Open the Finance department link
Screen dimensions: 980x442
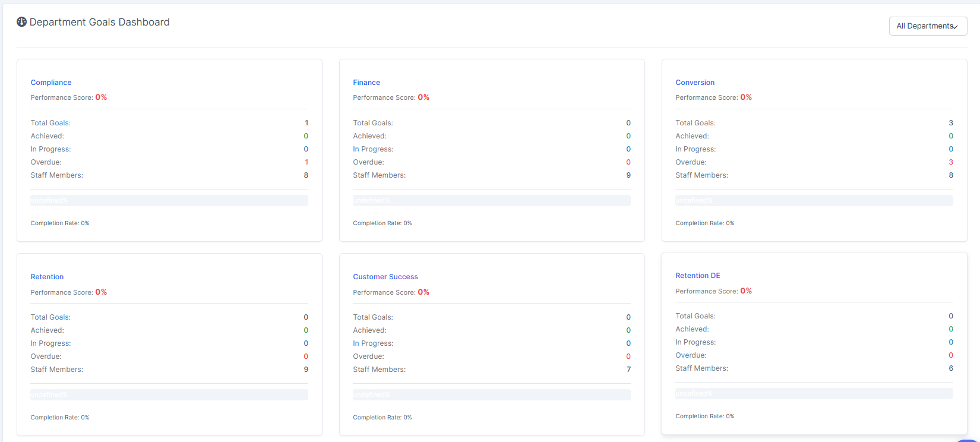click(x=366, y=83)
